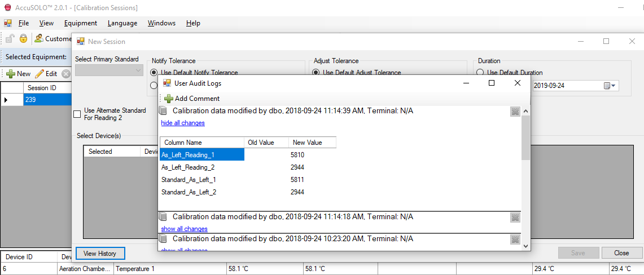Screen dimensions: 644x275
Task: Enable Use Alternate Standard For Reading 2
Action: [x=77, y=114]
